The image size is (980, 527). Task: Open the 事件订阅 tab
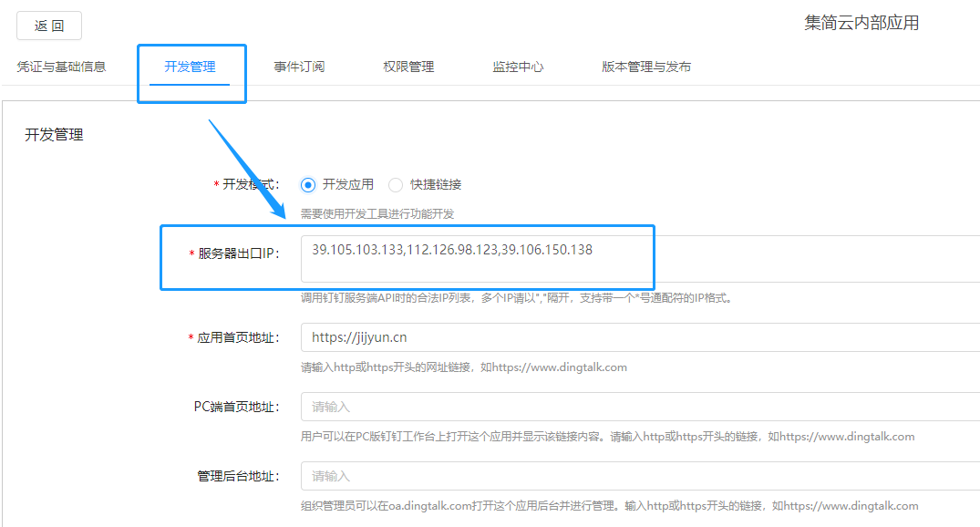click(x=299, y=67)
